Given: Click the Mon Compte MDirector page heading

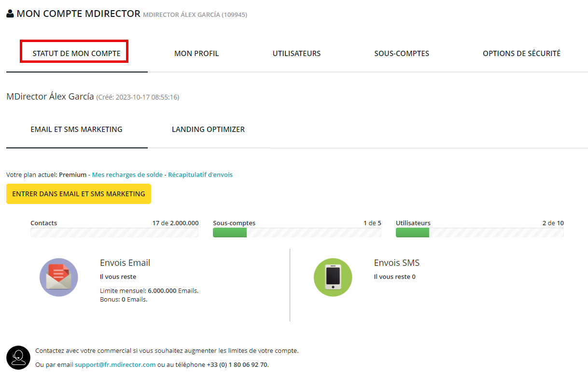Looking at the screenshot, I should point(78,14).
